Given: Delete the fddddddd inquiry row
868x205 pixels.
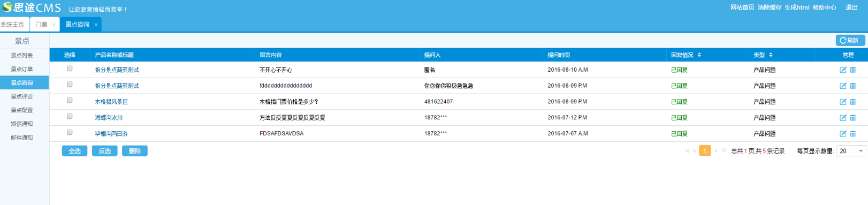Looking at the screenshot, I should [x=853, y=86].
